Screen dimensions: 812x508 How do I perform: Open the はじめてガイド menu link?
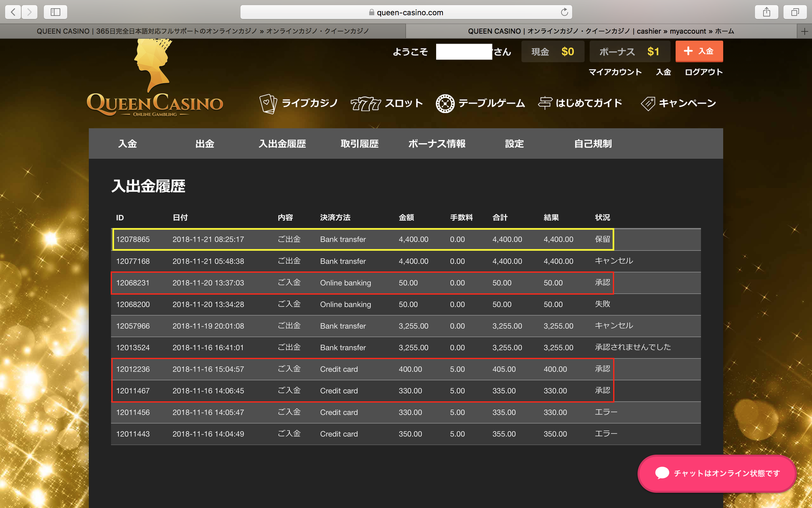click(x=589, y=103)
